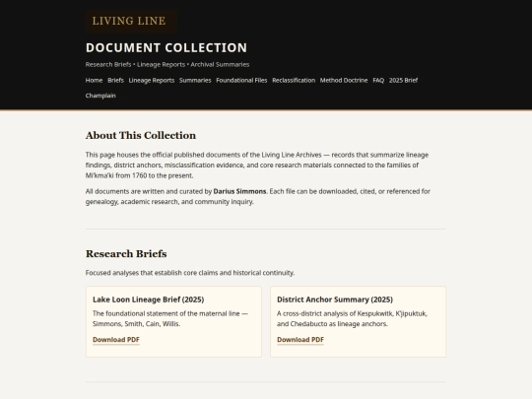Click the Research Briefs section heading
The width and height of the screenshot is (532, 399).
(x=126, y=254)
